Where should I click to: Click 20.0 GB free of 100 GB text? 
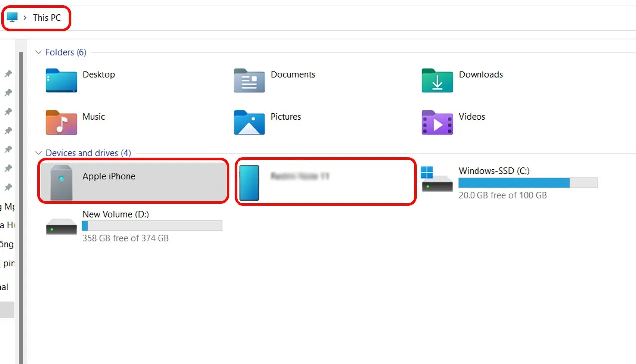[502, 195]
